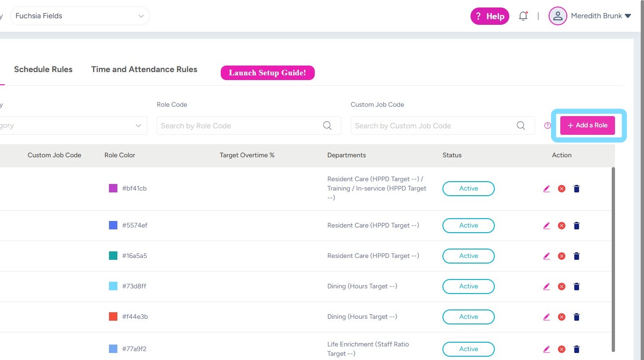Click the user profile avatar icon
644x360 pixels.
[x=557, y=16]
